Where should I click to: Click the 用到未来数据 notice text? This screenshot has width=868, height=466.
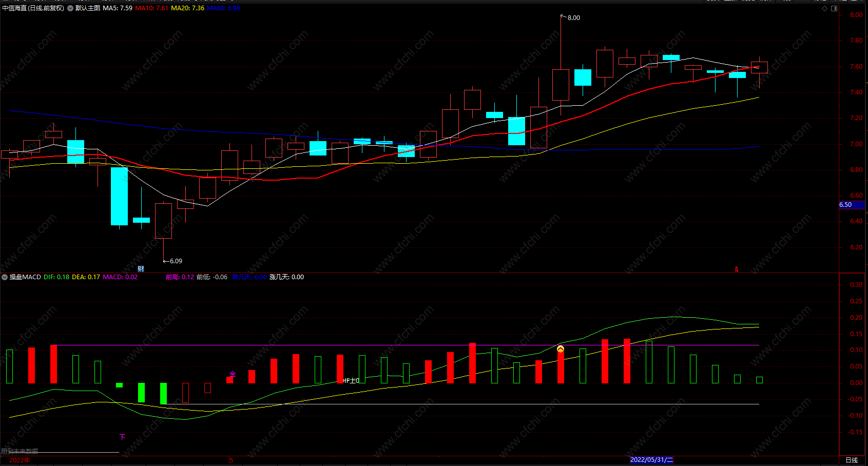tap(20, 451)
